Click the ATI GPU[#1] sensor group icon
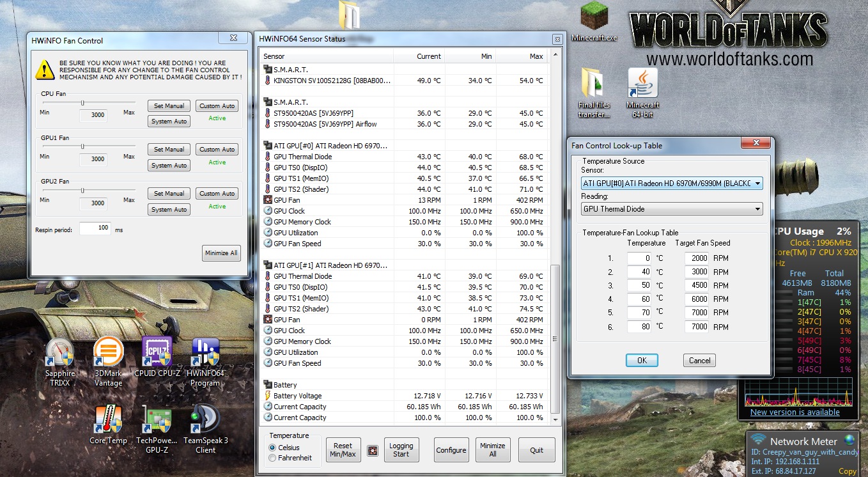 tap(268, 265)
